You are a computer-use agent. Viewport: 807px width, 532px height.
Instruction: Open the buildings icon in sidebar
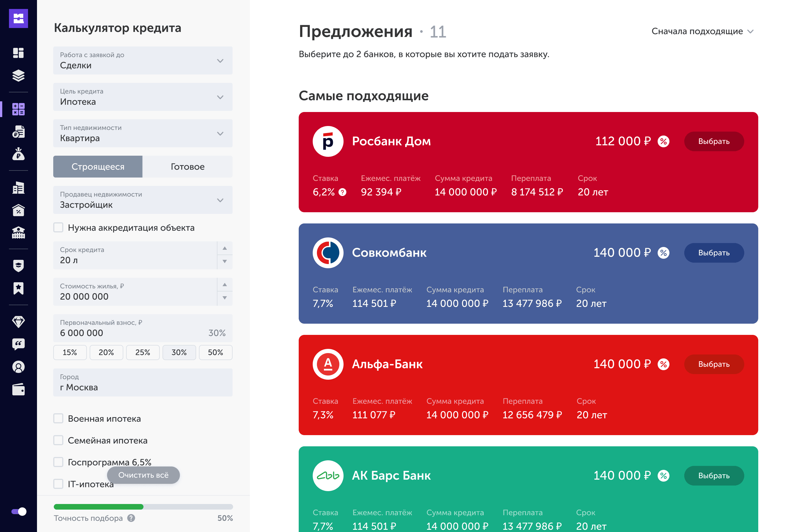point(18,188)
